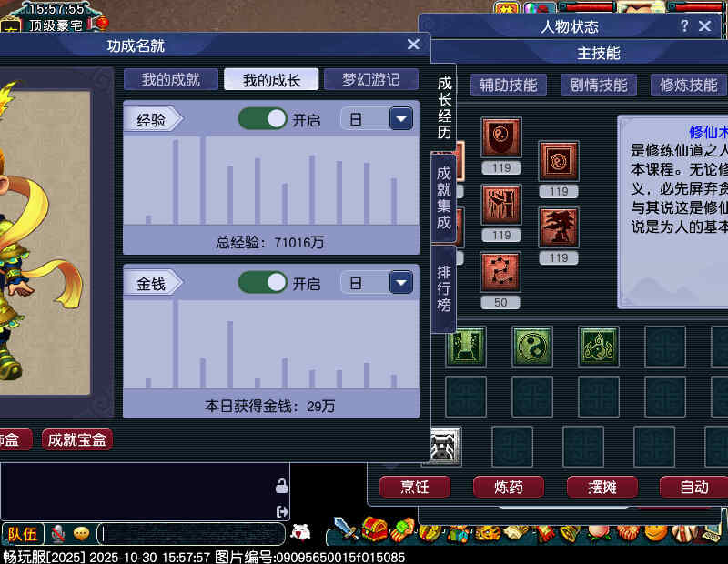Open the 排行榜 side tab

[444, 288]
